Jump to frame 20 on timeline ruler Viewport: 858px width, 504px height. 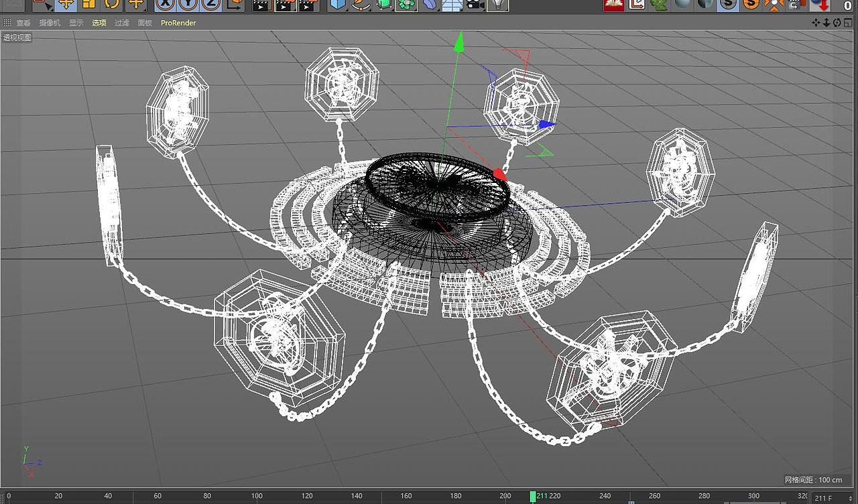tap(58, 496)
